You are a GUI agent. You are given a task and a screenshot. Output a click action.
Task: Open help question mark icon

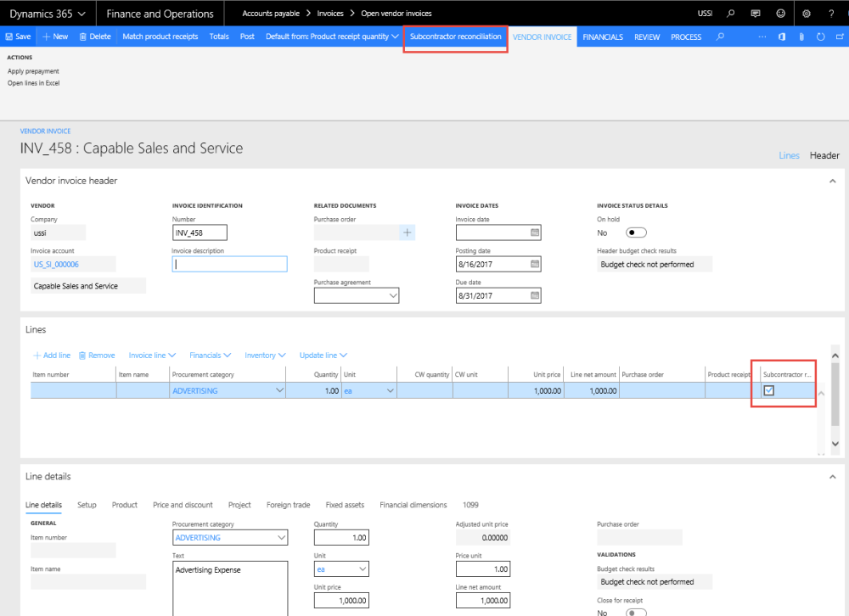(x=831, y=14)
